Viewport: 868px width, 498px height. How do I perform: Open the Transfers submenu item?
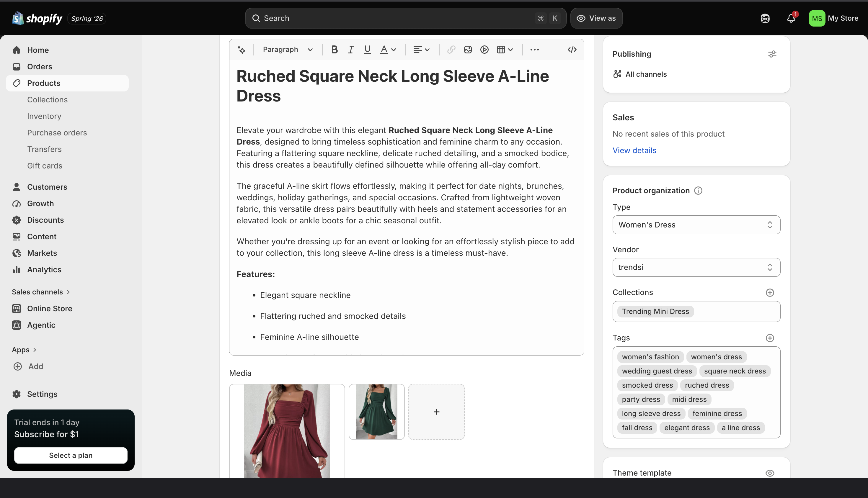[44, 149]
